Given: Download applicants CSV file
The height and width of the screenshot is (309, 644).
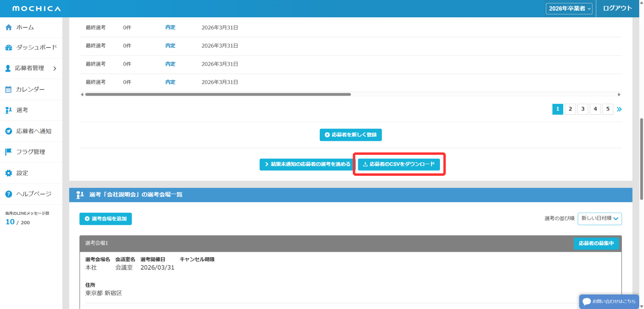Looking at the screenshot, I should point(399,164).
